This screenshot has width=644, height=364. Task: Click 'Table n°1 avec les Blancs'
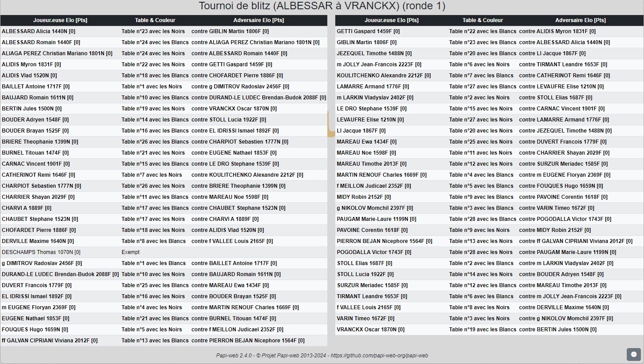(x=153, y=263)
